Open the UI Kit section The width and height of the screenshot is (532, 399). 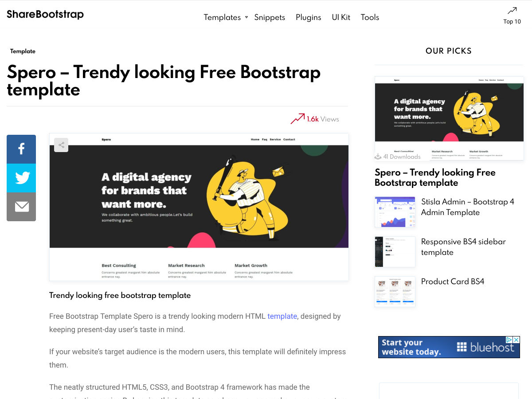(x=341, y=17)
